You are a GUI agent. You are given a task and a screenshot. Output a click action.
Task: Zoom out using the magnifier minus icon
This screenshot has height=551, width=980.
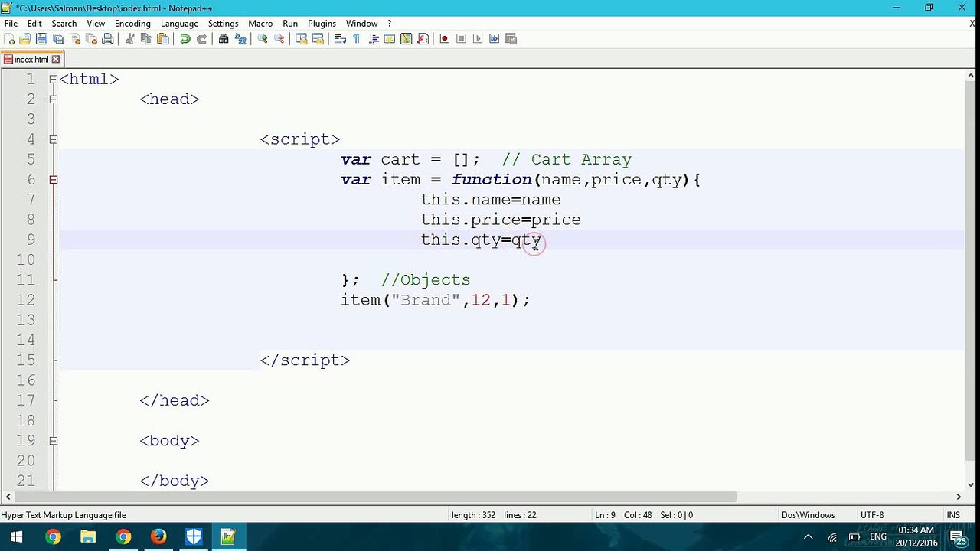[x=279, y=39]
